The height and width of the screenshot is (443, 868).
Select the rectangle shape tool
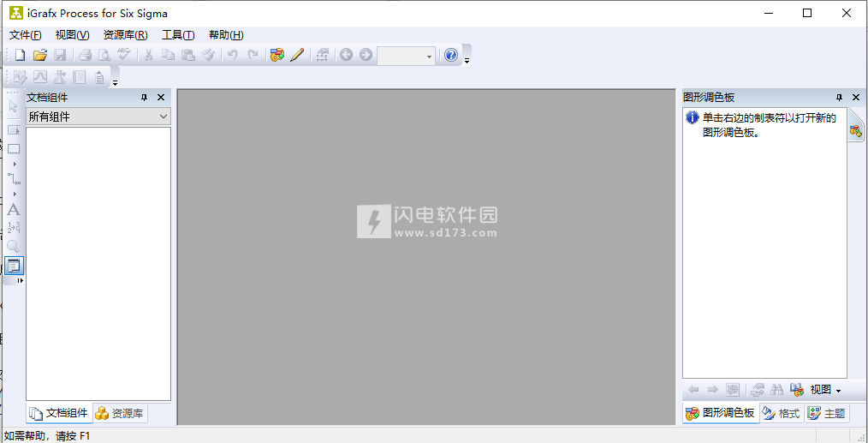[x=14, y=148]
